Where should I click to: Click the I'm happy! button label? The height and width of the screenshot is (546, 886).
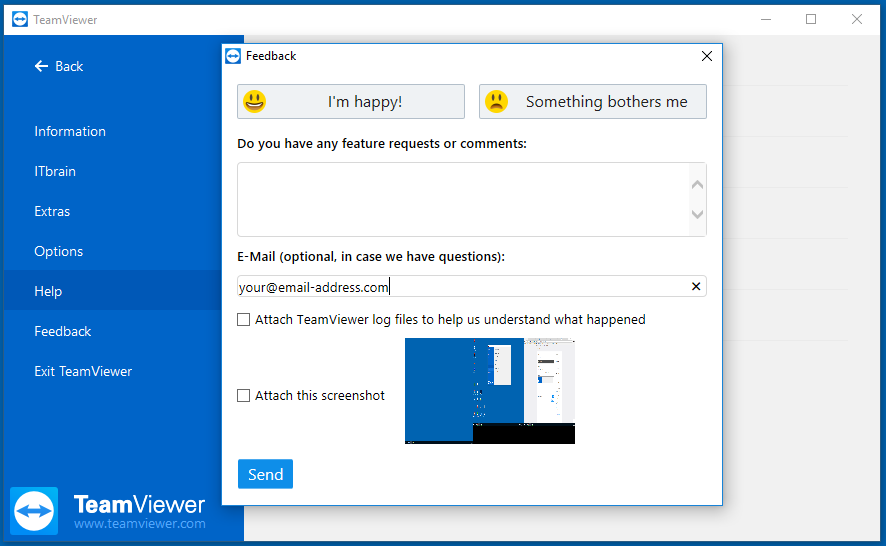(x=365, y=102)
